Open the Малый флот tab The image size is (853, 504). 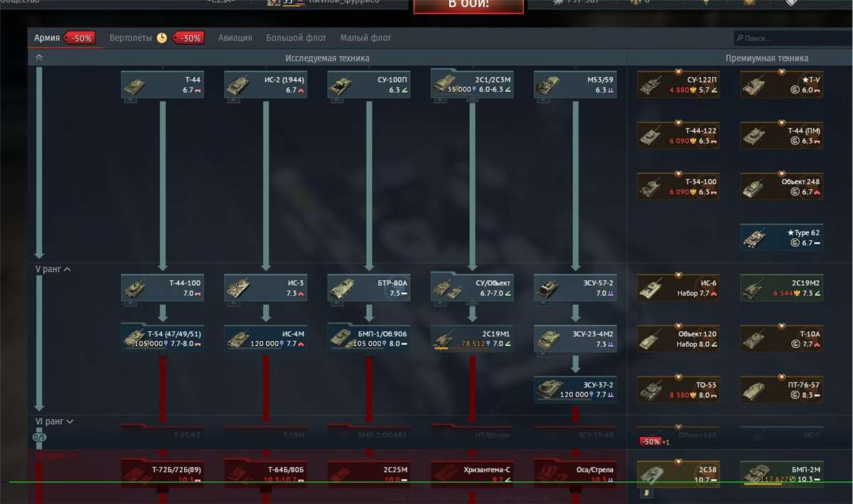point(365,38)
